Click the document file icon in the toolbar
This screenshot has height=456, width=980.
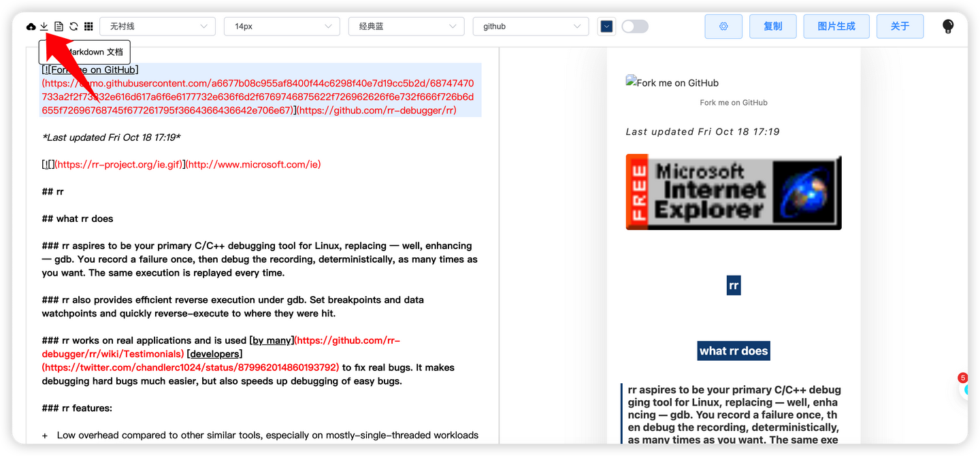(x=59, y=27)
